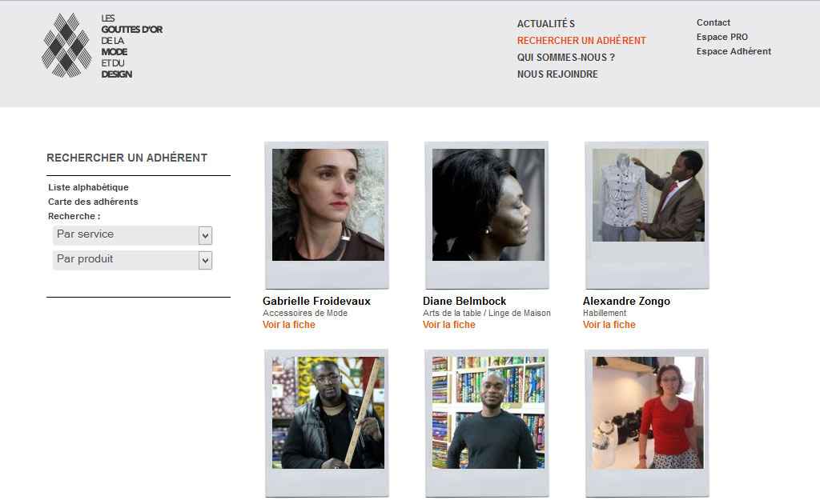Click the Gouttes d'Or diamond logo
820x504 pixels.
point(66,46)
